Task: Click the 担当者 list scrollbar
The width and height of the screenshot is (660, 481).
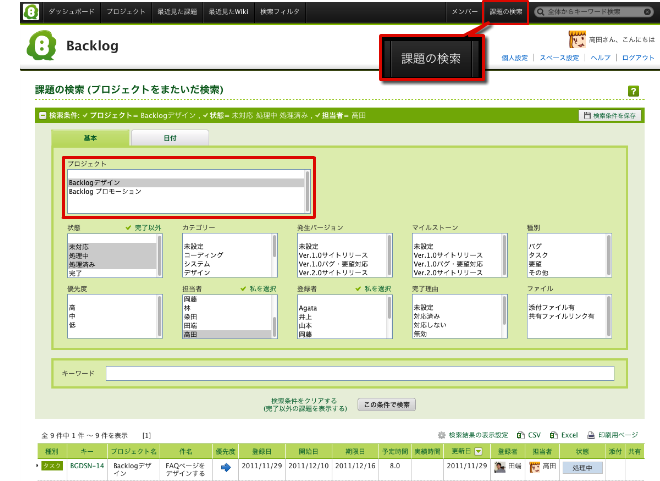Action: 274,316
